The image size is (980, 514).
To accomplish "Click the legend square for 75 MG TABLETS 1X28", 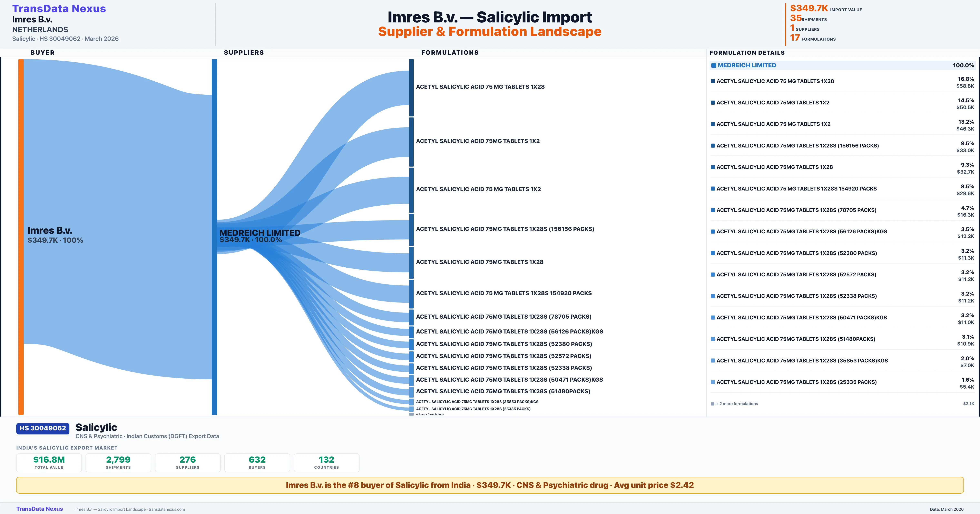I will click(713, 81).
